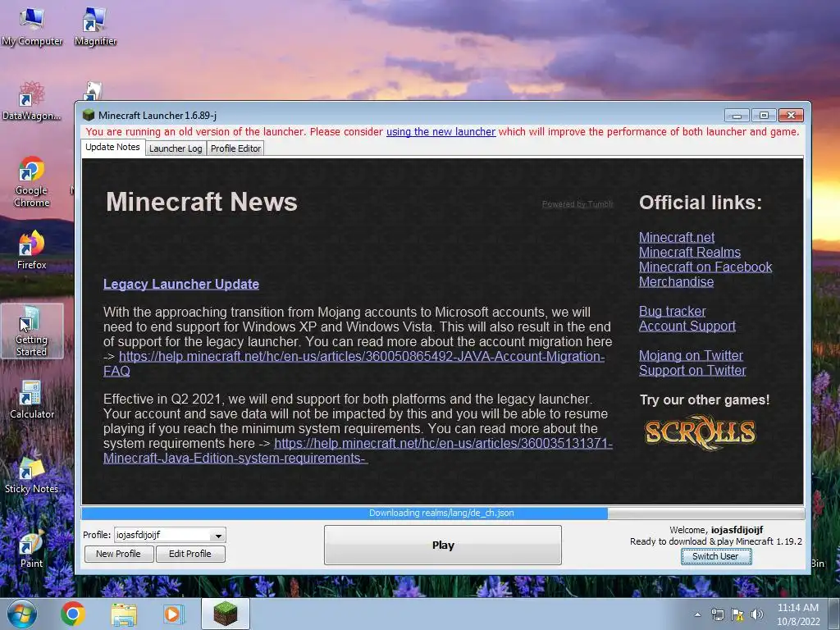Image resolution: width=840 pixels, height=630 pixels.
Task: Switch to the Launcher Log tab
Action: [176, 148]
